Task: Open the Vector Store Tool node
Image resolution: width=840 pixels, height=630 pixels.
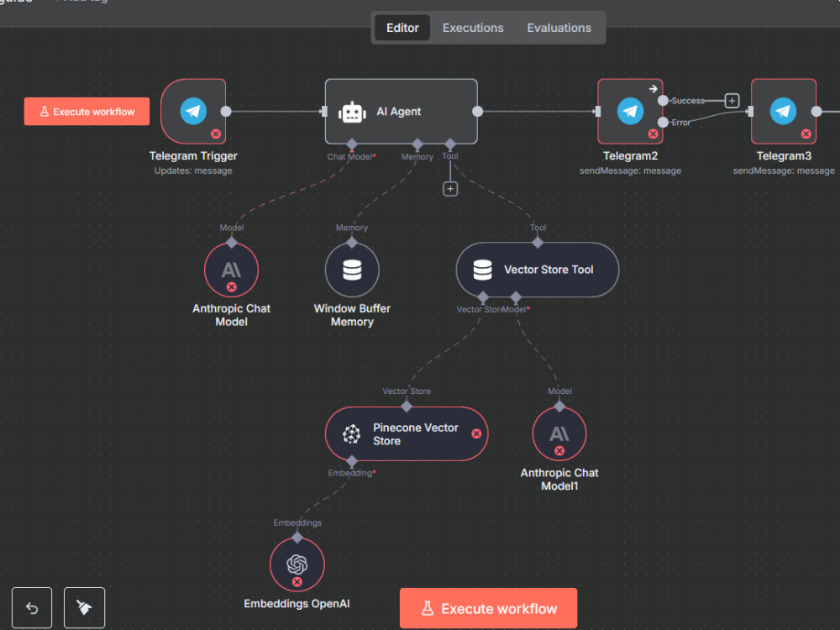Action: tap(538, 270)
